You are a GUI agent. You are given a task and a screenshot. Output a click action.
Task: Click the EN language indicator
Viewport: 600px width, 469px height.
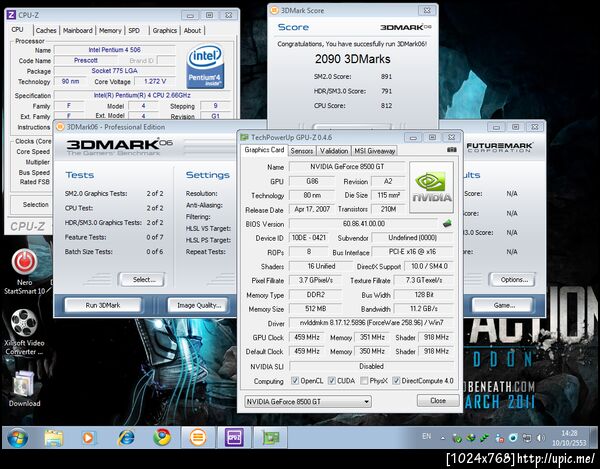tap(427, 436)
